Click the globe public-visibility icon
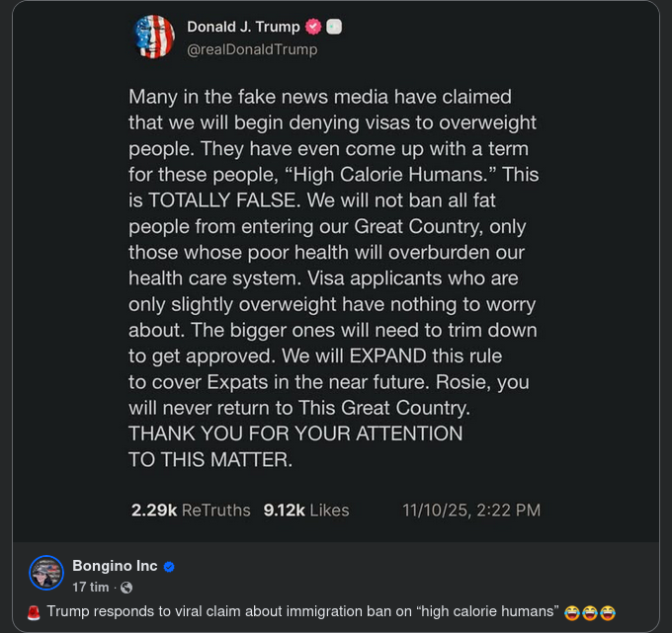This screenshot has height=633, width=672. 126,588
